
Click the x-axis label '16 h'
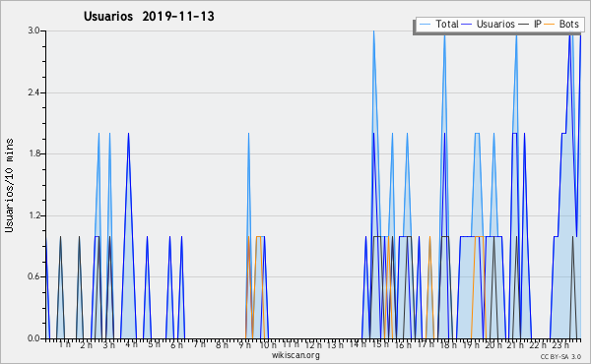(403, 344)
